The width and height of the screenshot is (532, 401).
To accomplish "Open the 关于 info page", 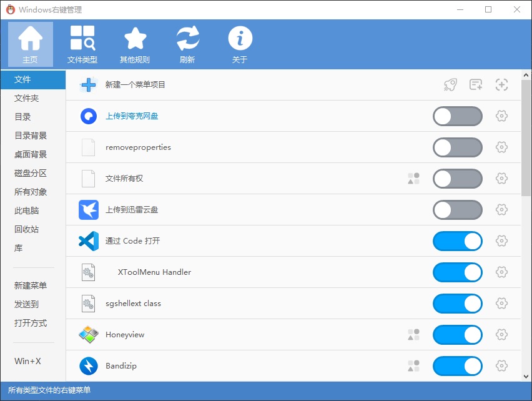I will pos(240,44).
